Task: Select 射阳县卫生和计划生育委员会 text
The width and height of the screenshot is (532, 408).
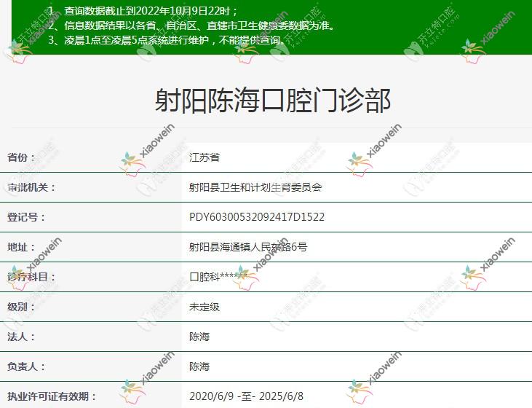Action: [255, 187]
